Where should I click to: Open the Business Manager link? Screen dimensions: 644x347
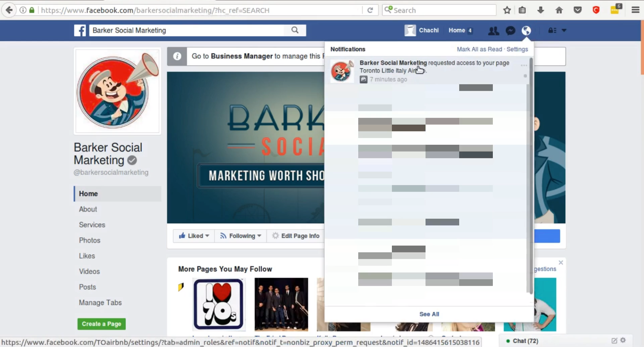(x=242, y=56)
